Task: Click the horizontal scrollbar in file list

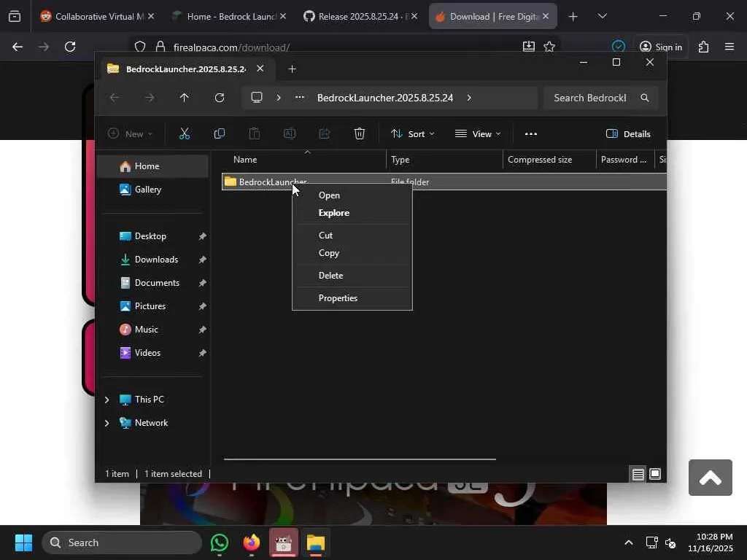Action: (x=360, y=459)
